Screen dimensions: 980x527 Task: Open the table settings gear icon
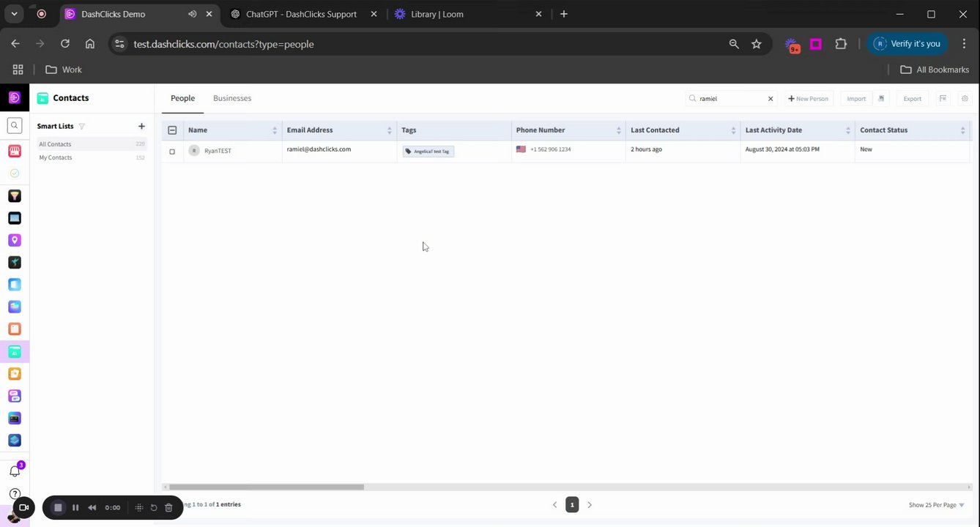(x=965, y=98)
